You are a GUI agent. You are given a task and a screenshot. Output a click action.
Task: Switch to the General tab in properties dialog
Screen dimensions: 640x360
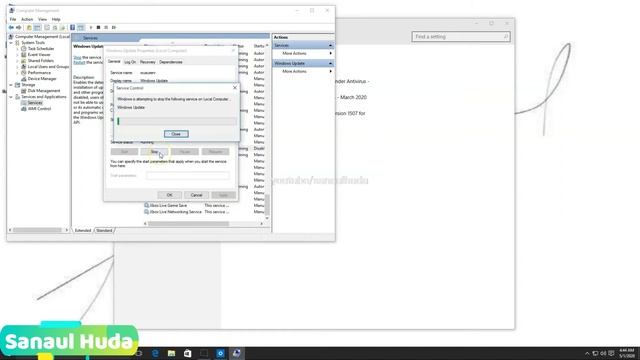pos(114,62)
